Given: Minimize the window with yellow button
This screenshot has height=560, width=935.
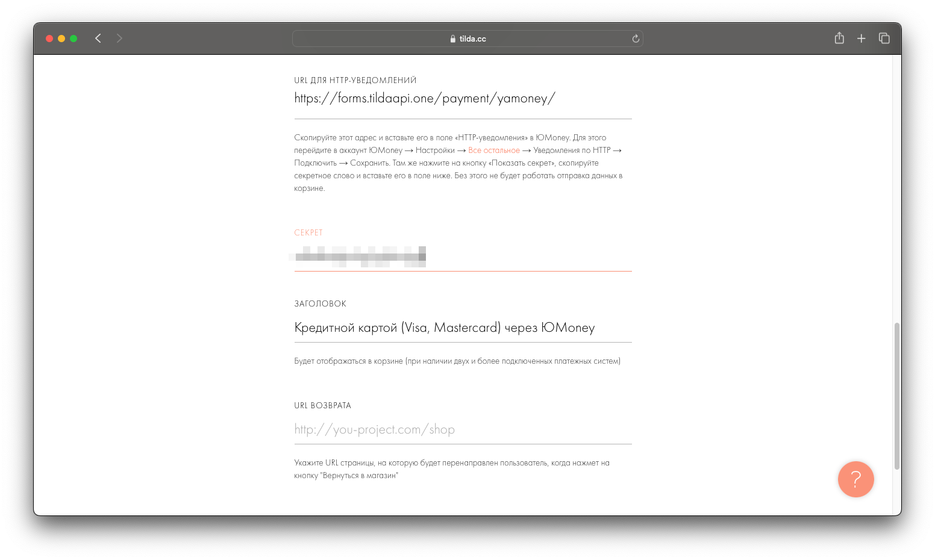Looking at the screenshot, I should [x=61, y=39].
